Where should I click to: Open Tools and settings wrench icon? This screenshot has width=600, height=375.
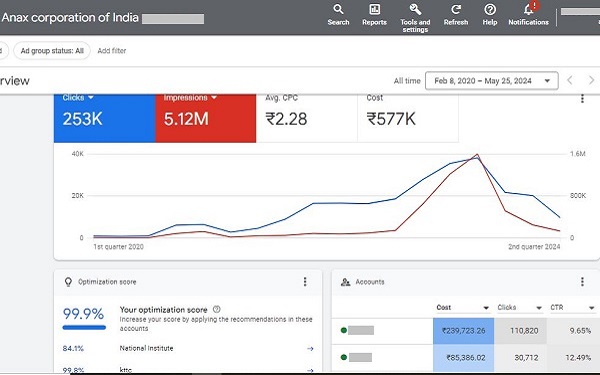point(415,9)
